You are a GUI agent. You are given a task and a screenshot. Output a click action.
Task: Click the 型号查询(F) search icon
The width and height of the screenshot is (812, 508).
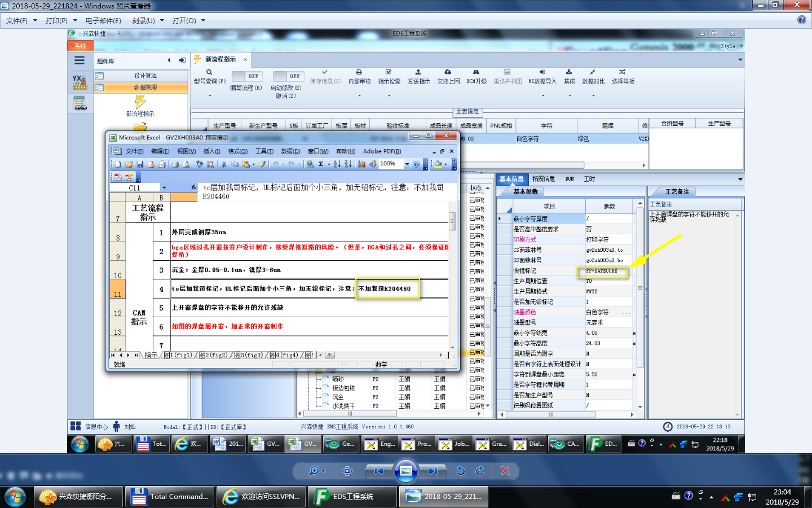[209, 72]
